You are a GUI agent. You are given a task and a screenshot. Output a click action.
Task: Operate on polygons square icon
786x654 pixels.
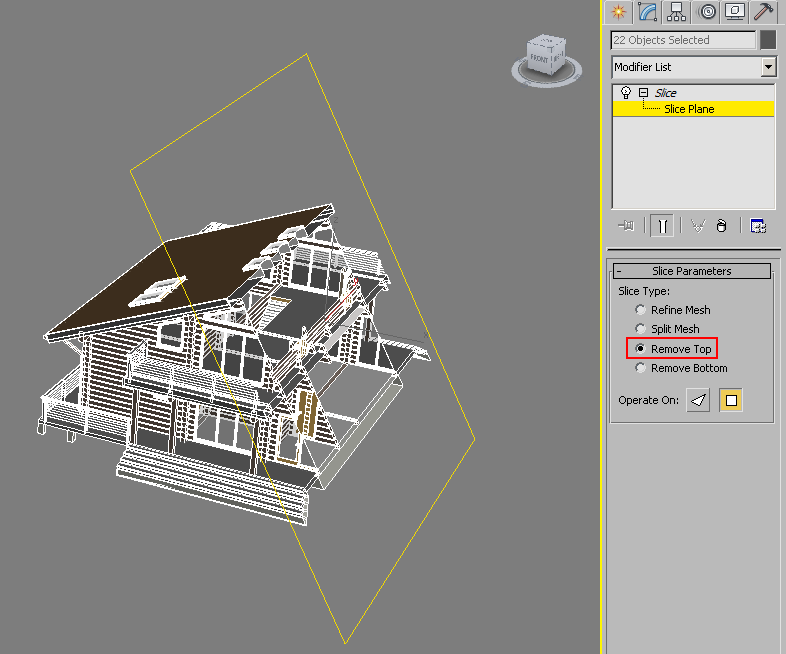coord(731,400)
